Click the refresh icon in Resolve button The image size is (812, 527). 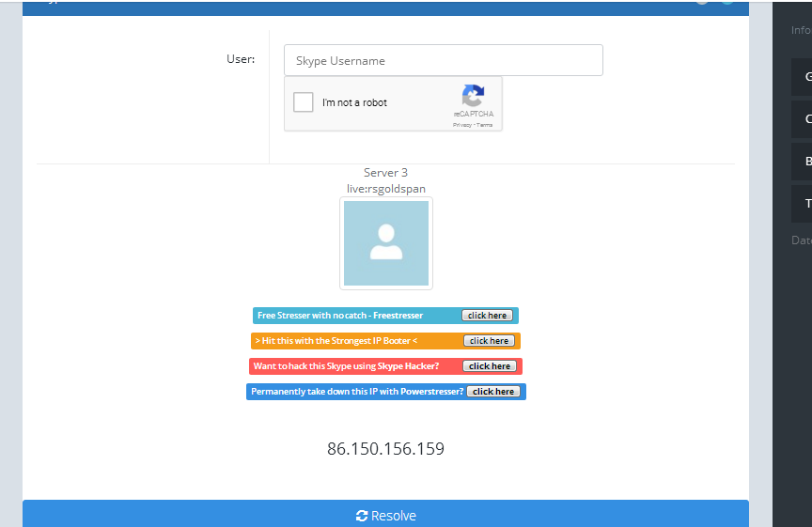(x=362, y=516)
